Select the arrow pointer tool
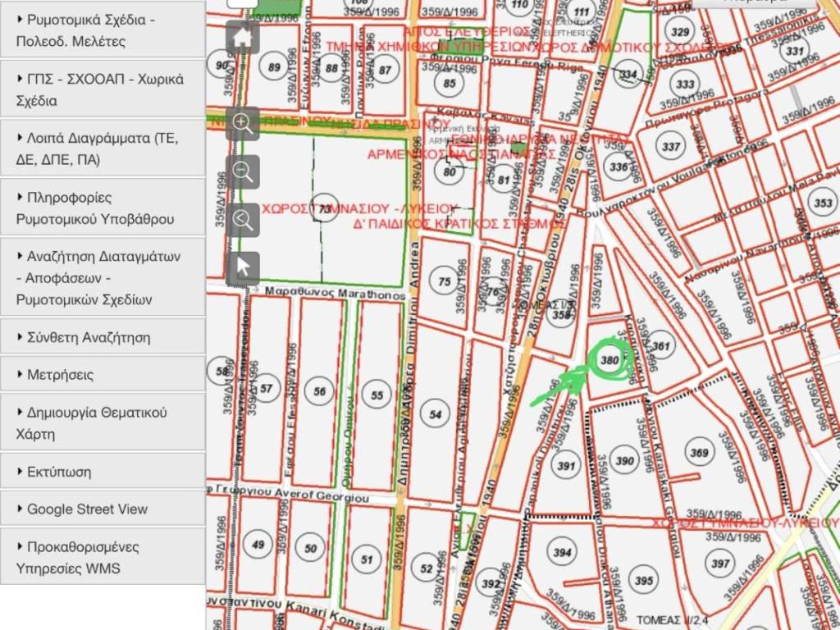The image size is (840, 630). pyautogui.click(x=242, y=267)
